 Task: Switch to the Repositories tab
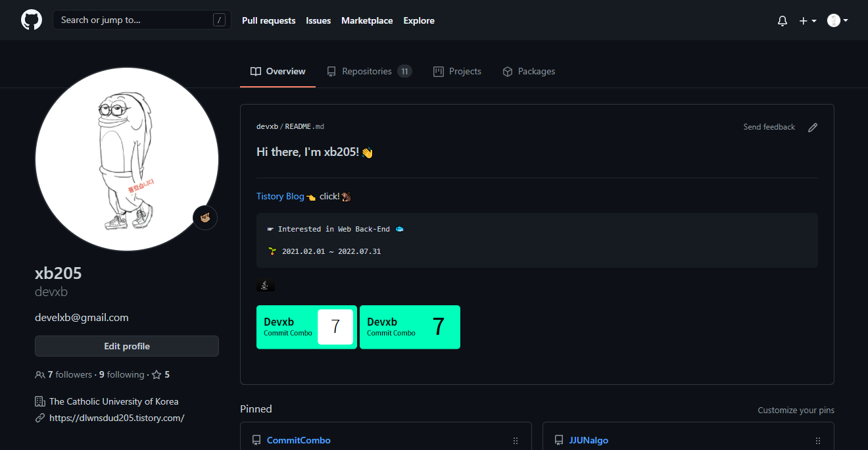click(369, 71)
